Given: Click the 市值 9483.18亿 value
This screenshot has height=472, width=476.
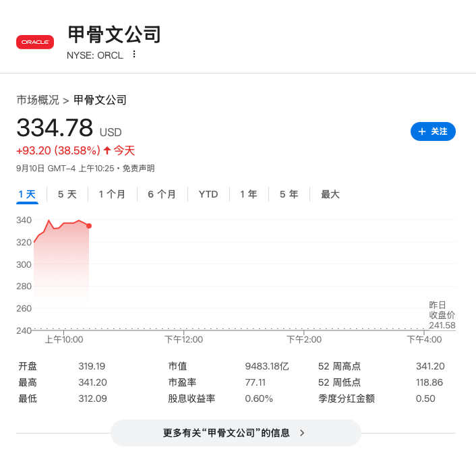Looking at the screenshot, I should pos(266,366).
